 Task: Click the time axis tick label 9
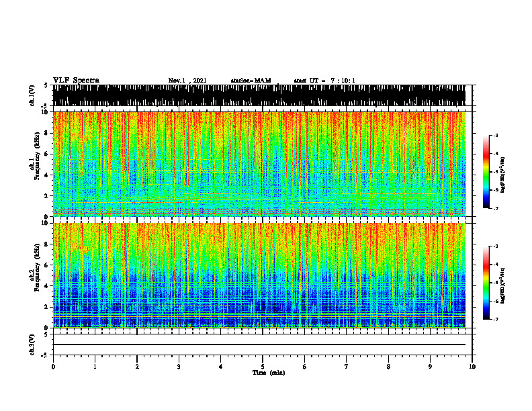click(430, 367)
